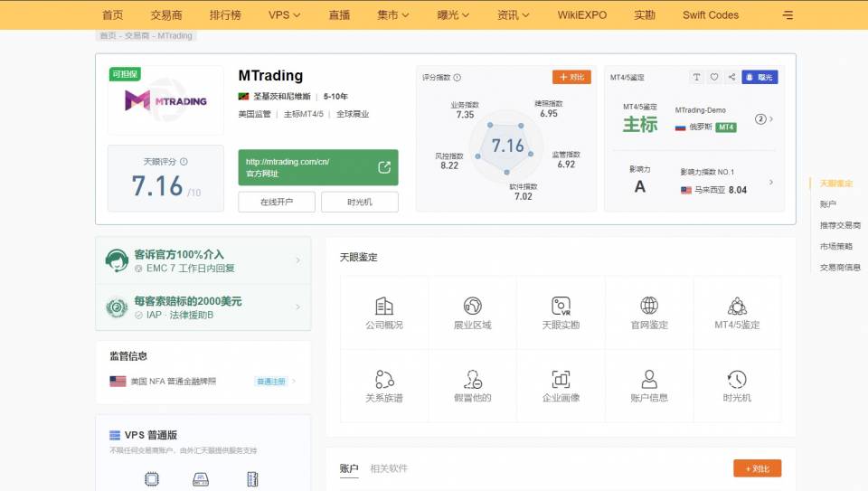
Task: Click the IAP claims badge icon
Action: point(117,307)
